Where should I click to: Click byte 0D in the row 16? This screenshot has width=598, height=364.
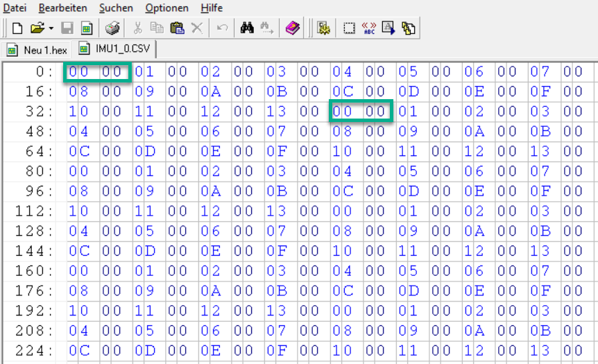(x=407, y=92)
